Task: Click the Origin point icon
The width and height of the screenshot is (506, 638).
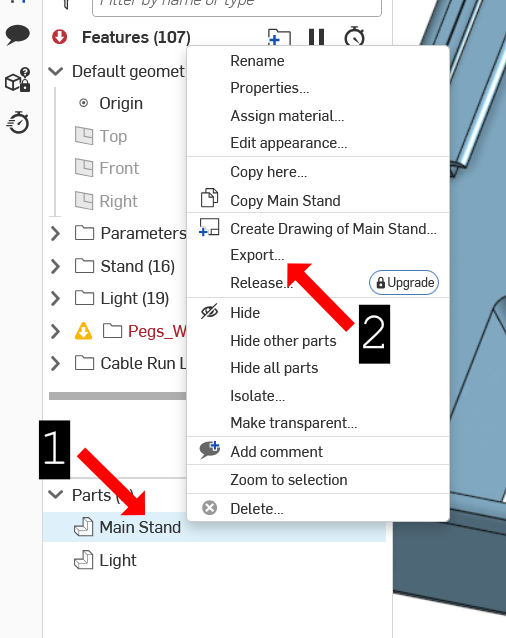Action: coord(83,103)
